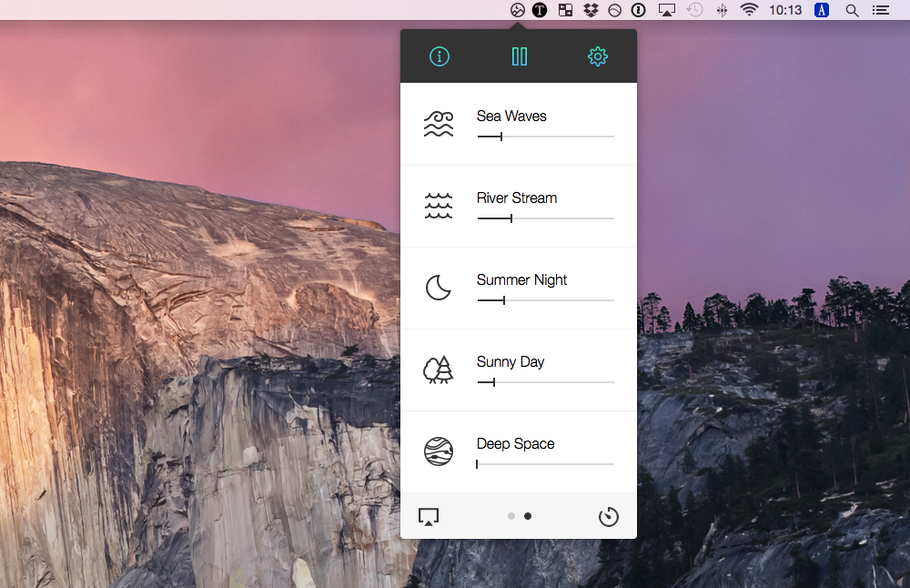The image size is (910, 588).
Task: Select the second page dot
Action: [x=528, y=516]
